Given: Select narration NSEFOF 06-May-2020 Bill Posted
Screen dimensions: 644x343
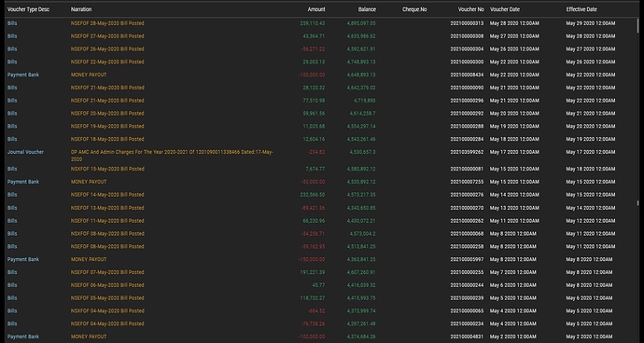Looking at the screenshot, I should click(107, 284).
